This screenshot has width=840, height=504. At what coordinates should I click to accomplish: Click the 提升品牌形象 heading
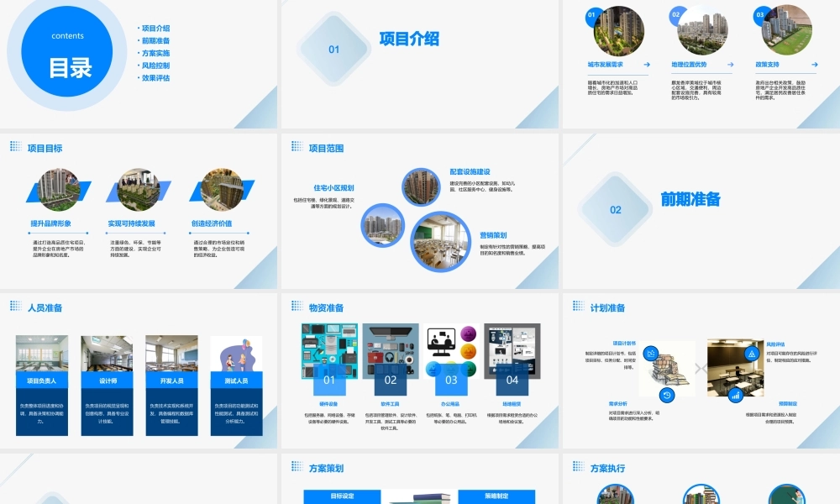coord(51,223)
